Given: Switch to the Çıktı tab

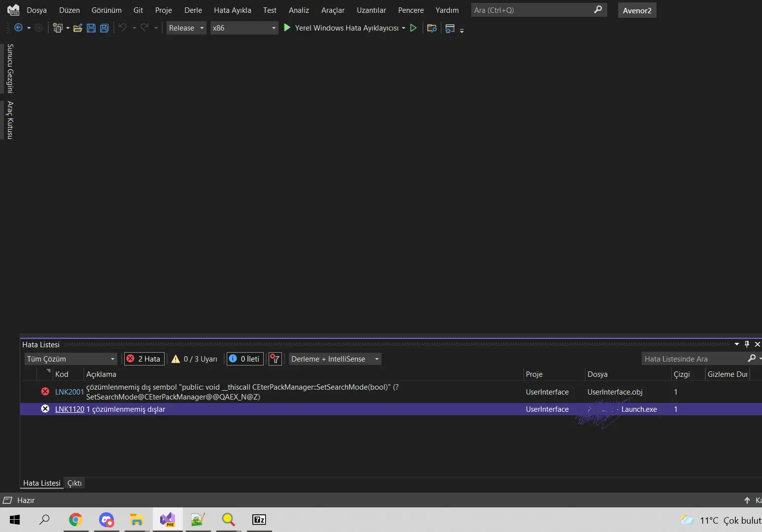Looking at the screenshot, I should tap(74, 483).
